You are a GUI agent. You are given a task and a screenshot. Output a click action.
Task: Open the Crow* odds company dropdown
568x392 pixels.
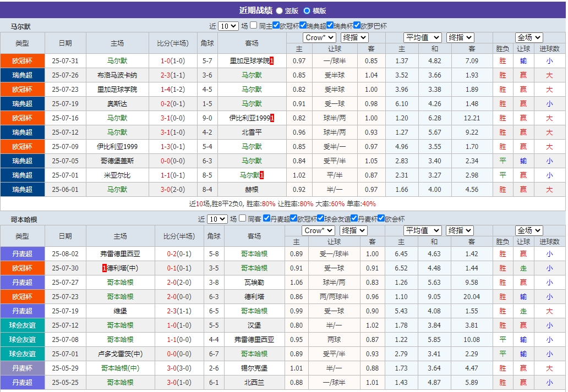[319, 37]
